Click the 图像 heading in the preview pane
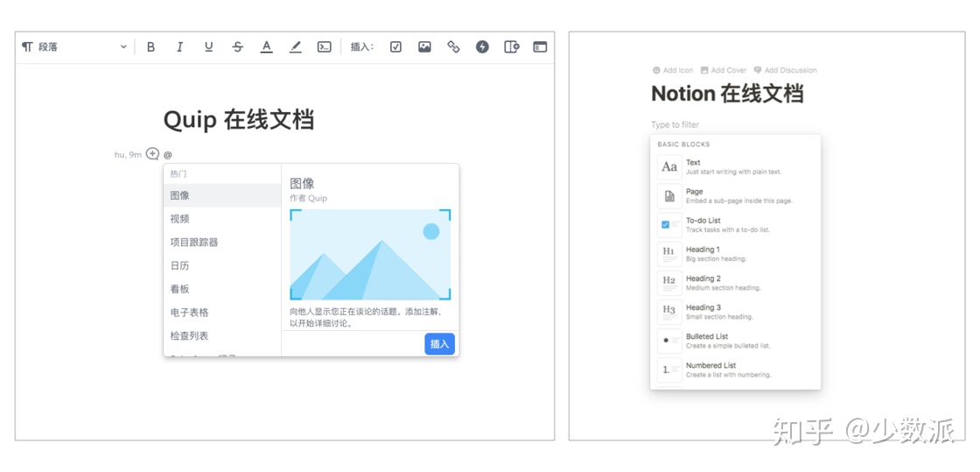The height and width of the screenshot is (472, 980). pos(302,183)
